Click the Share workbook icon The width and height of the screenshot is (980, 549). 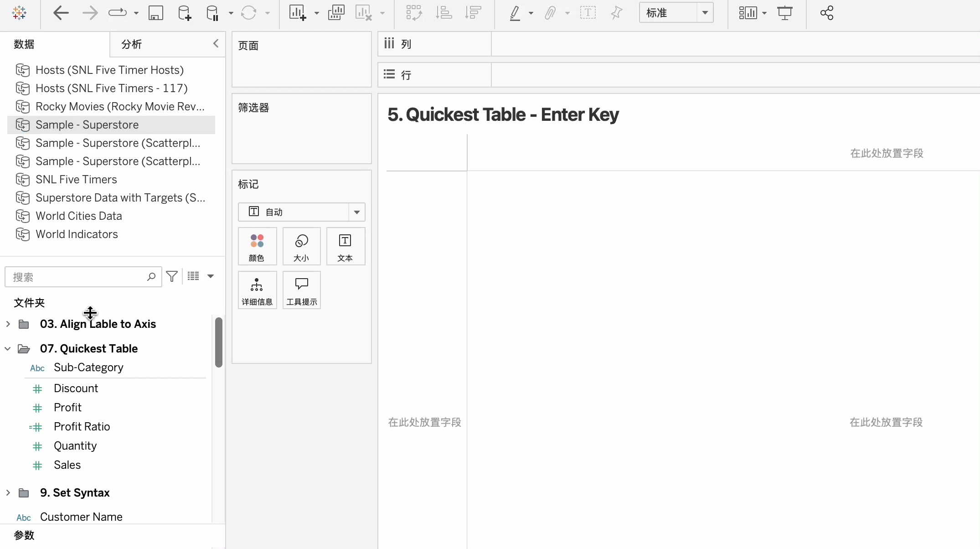coord(826,13)
